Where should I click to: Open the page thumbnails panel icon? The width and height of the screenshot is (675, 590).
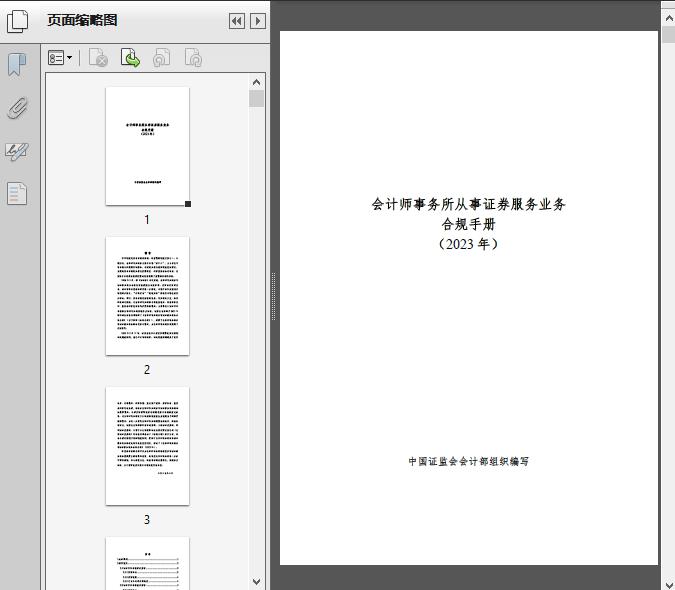[18, 21]
